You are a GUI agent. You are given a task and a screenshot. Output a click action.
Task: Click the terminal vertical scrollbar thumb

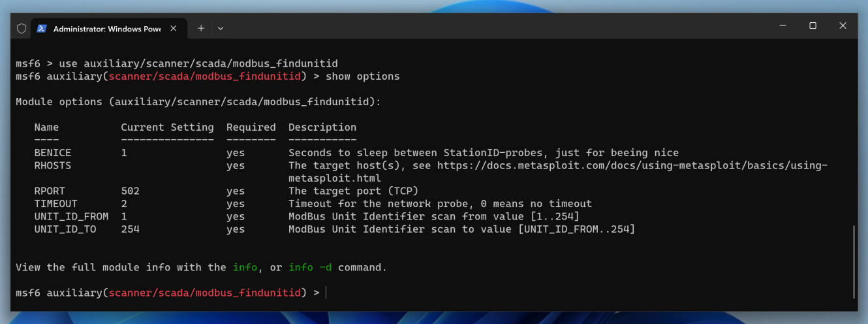[854, 261]
